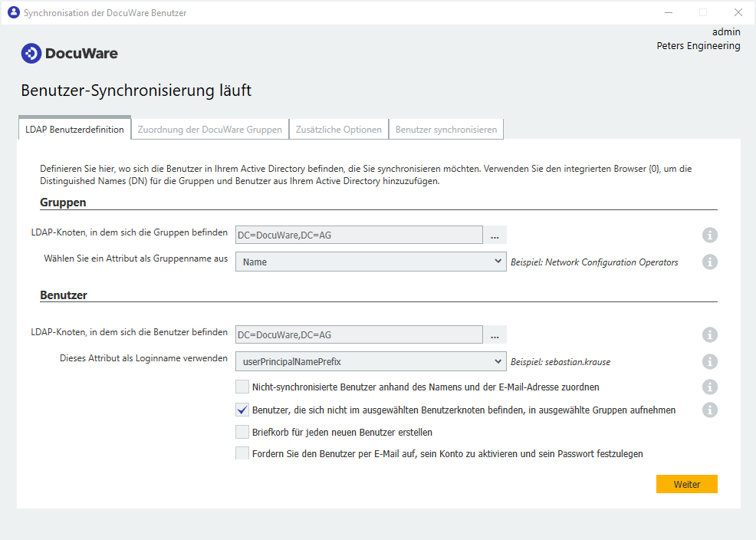Image resolution: width=756 pixels, height=540 pixels.
Task: Click the info icon next to the Loginname attribute
Action: point(709,361)
